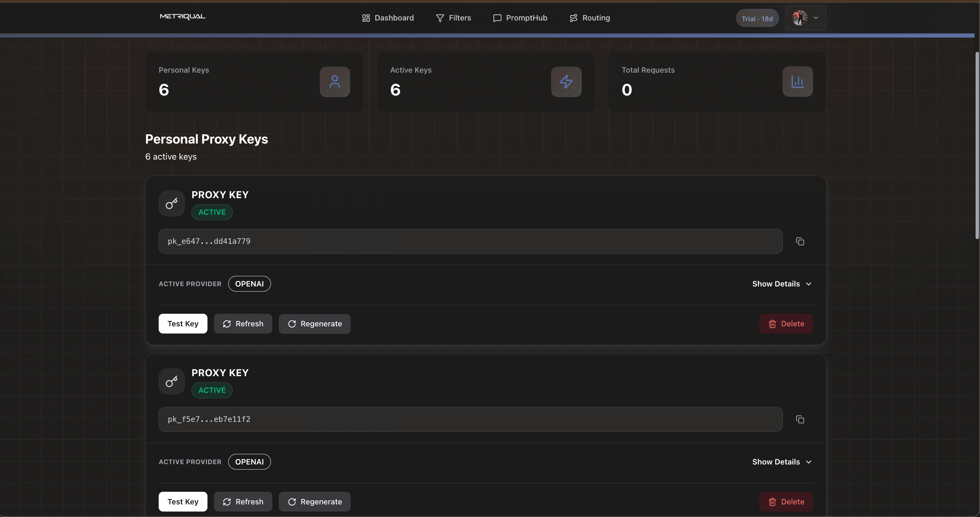The height and width of the screenshot is (517, 980).
Task: Regenerate the second proxy key
Action: (315, 501)
